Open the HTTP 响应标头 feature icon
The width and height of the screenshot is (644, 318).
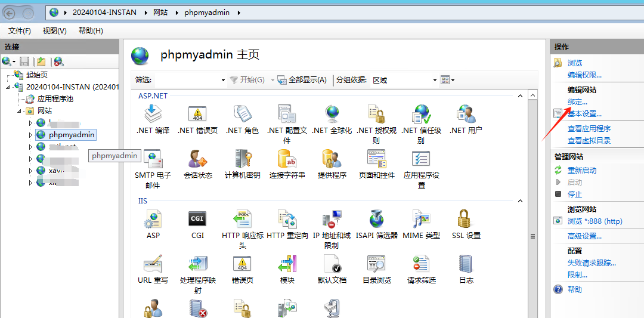click(x=242, y=219)
